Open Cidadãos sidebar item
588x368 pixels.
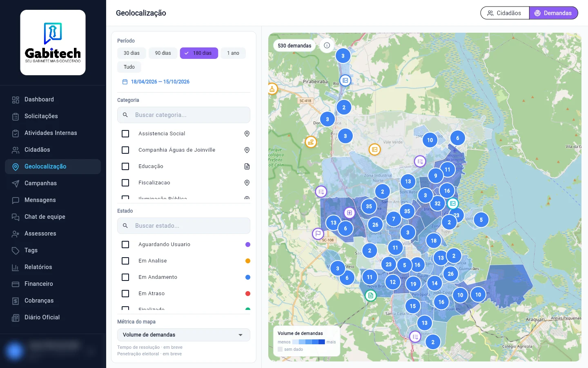pos(53,150)
